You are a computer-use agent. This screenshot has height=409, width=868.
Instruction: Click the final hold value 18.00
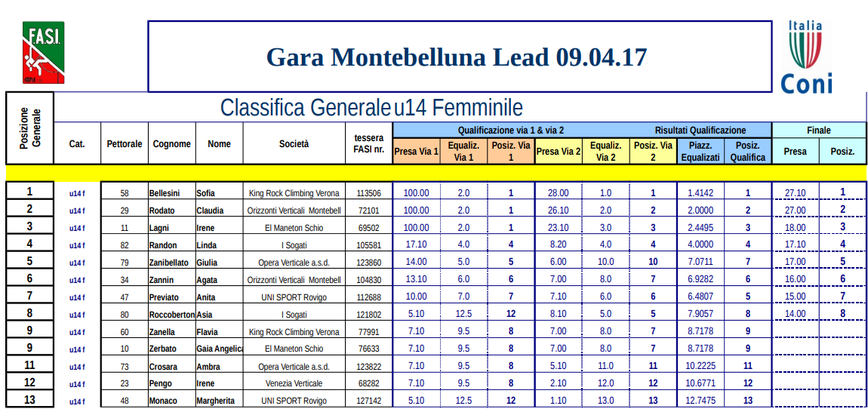point(796,227)
